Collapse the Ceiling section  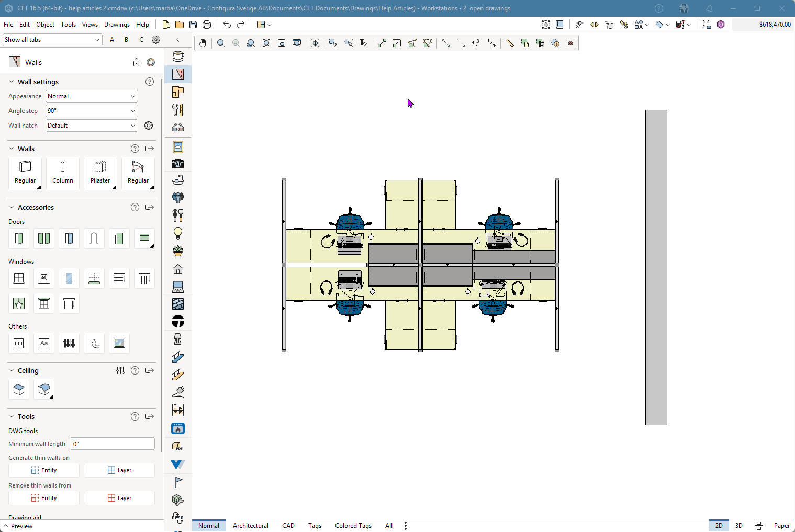pos(12,370)
